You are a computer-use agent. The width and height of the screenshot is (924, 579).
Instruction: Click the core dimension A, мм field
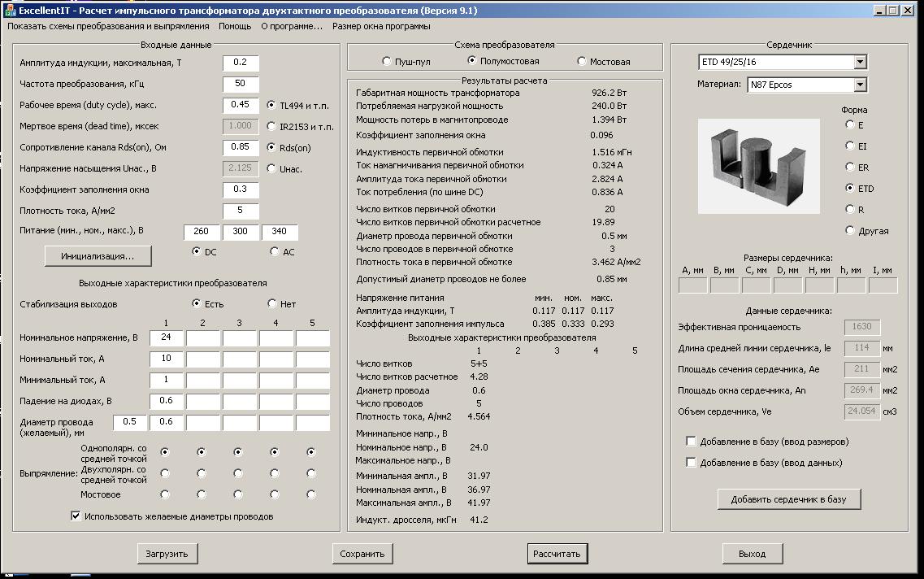pos(692,285)
